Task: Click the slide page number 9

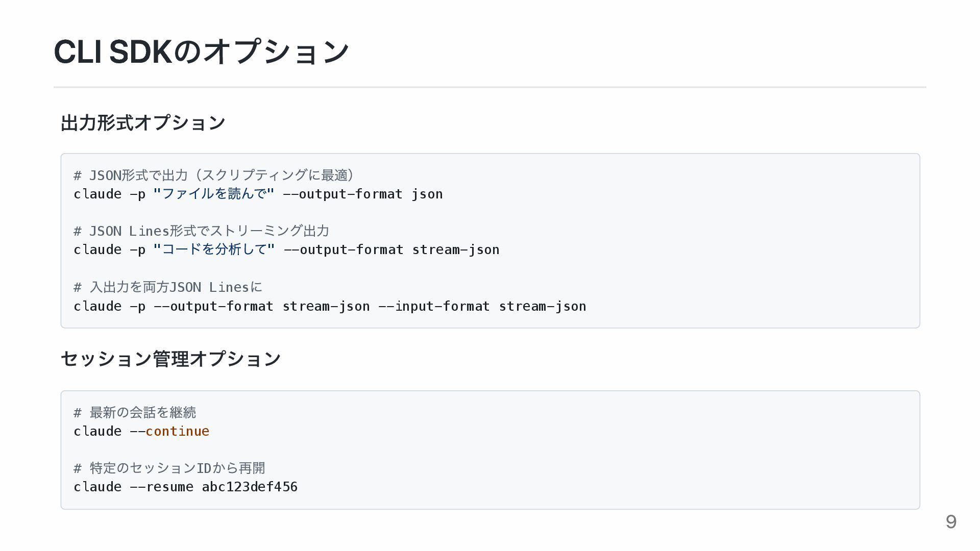Action: pos(951,522)
